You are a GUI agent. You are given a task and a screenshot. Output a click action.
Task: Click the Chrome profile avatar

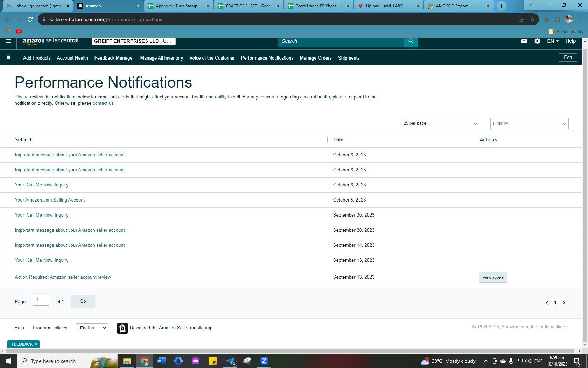click(x=569, y=19)
